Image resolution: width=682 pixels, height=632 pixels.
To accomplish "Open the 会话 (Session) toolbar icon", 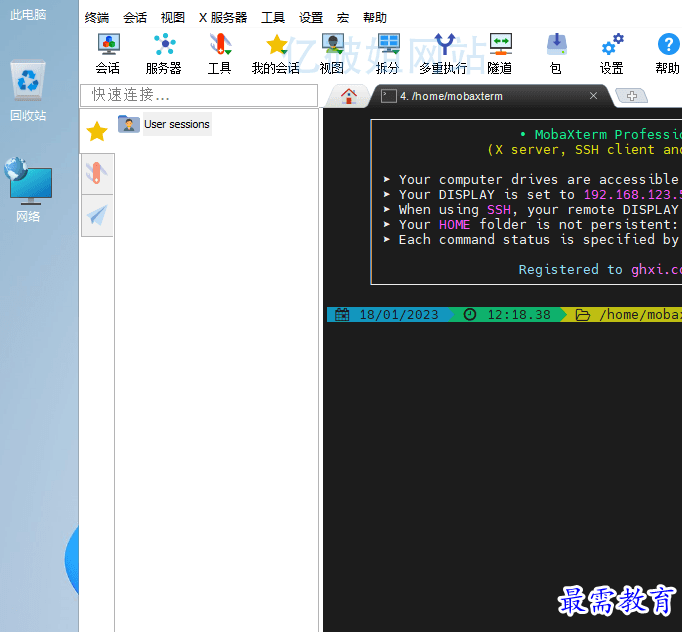I will (x=108, y=54).
